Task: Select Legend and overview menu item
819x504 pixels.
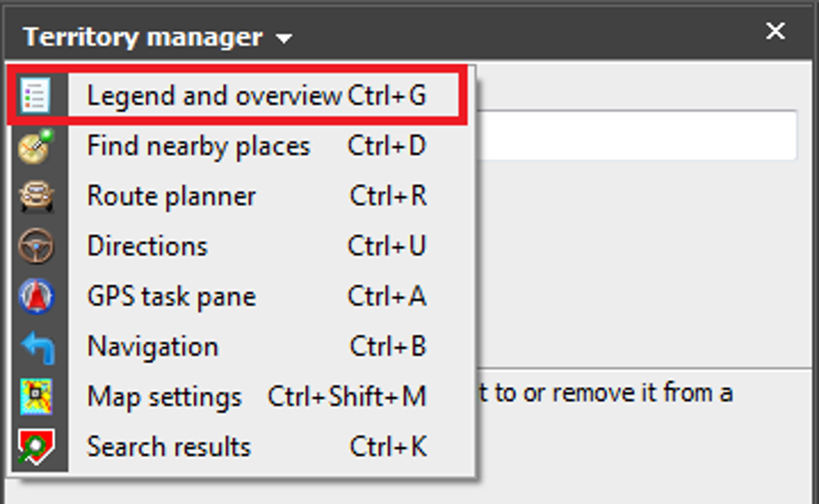Action: click(x=244, y=95)
